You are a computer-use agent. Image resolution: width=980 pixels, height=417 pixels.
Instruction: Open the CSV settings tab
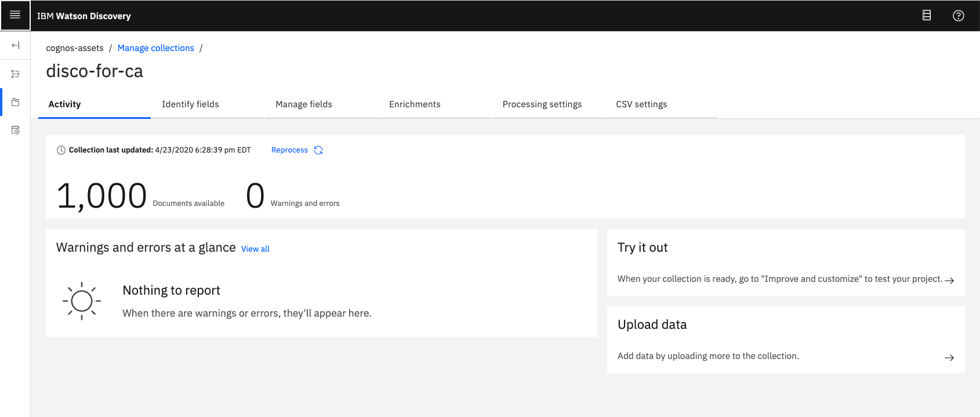click(662, 104)
